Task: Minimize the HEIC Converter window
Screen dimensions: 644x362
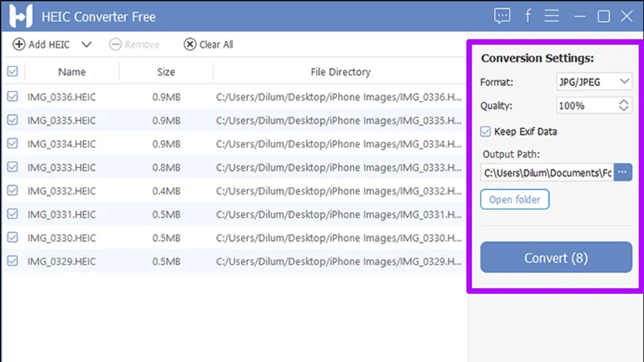Action: (580, 17)
